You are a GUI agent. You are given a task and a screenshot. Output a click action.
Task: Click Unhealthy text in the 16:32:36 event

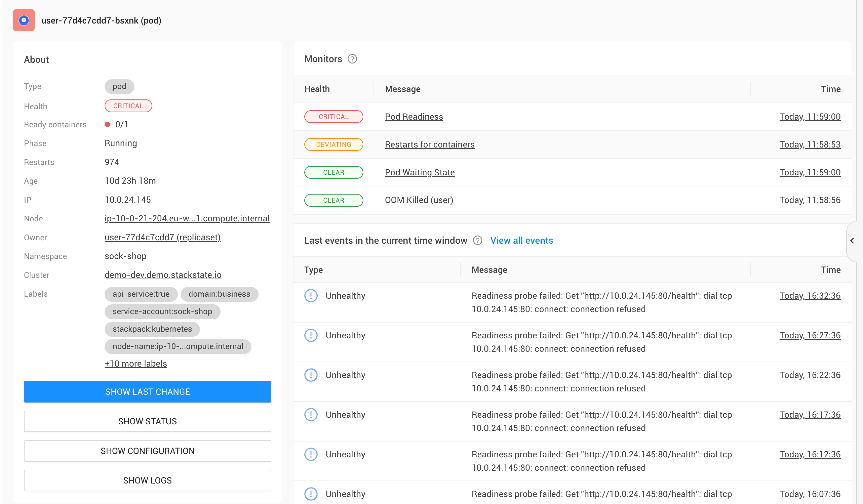coord(346,296)
